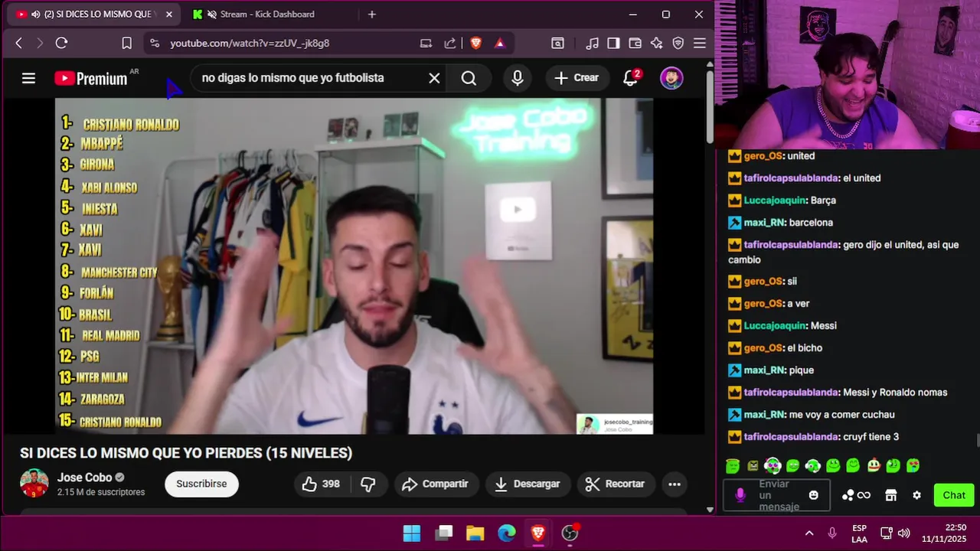Open OBS Studio taskbar icon

coord(570,533)
